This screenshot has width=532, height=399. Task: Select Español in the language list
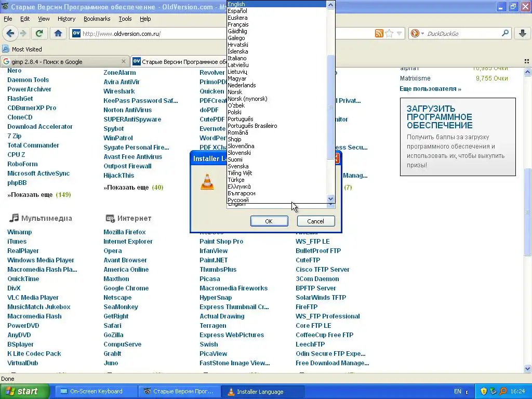[276, 11]
